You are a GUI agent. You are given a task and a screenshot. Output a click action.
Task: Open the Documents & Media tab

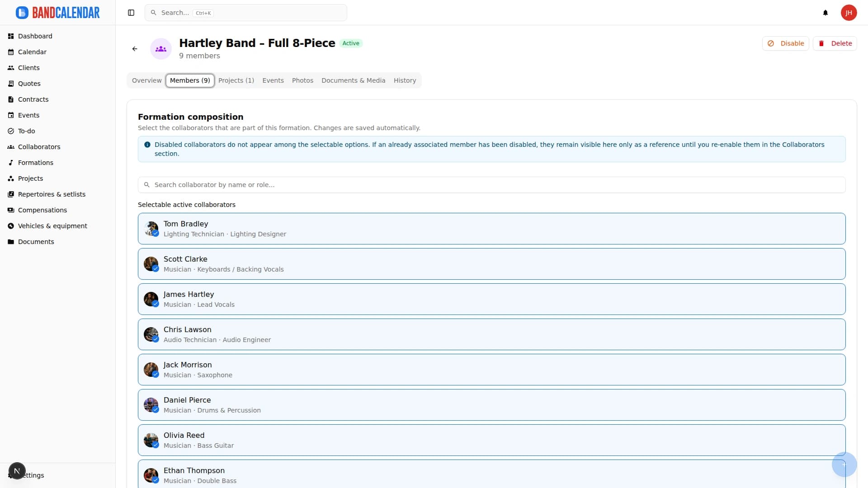click(353, 80)
